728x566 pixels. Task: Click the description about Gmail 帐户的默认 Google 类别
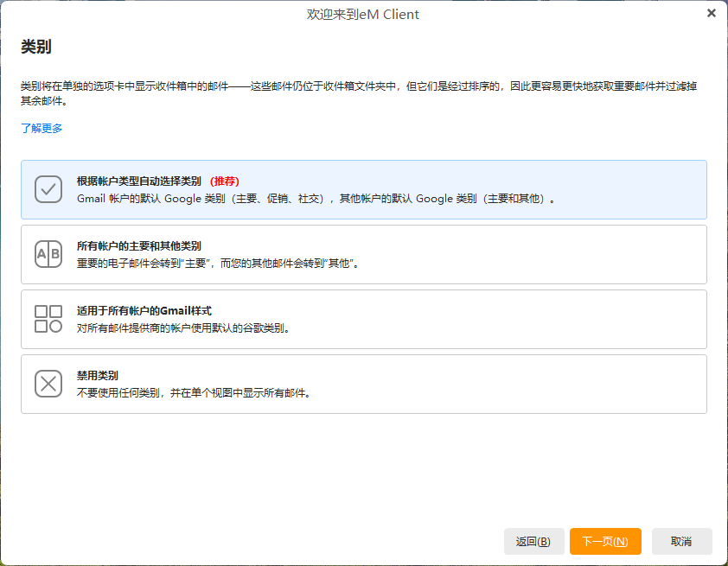click(x=316, y=199)
